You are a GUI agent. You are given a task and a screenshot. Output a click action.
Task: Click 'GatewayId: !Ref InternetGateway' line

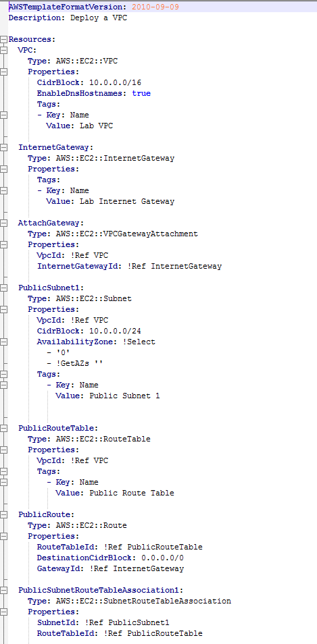pyautogui.click(x=110, y=569)
